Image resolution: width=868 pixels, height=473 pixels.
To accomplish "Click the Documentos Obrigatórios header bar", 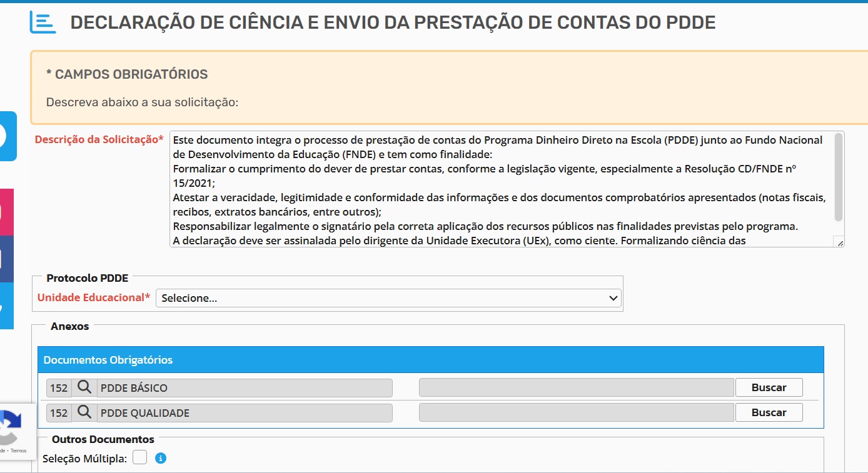I will coord(431,360).
